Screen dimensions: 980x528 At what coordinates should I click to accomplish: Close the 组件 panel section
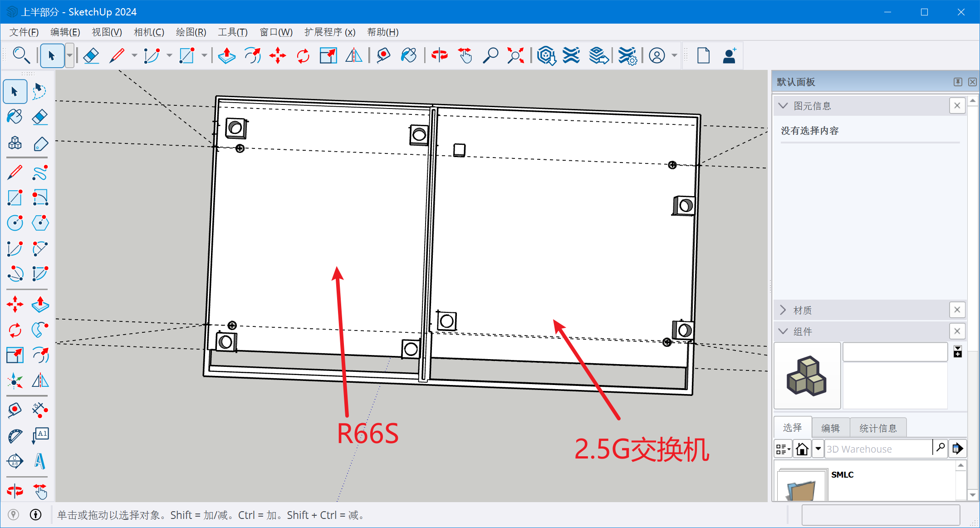point(957,331)
